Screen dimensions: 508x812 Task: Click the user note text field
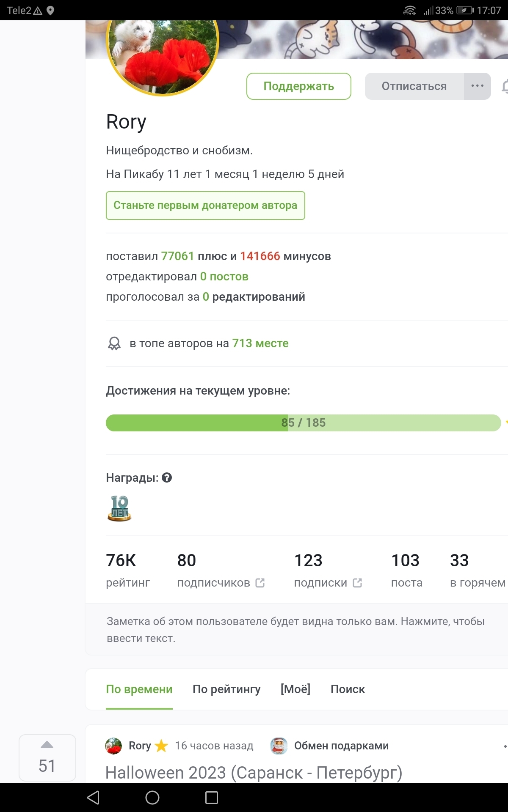pos(295,629)
